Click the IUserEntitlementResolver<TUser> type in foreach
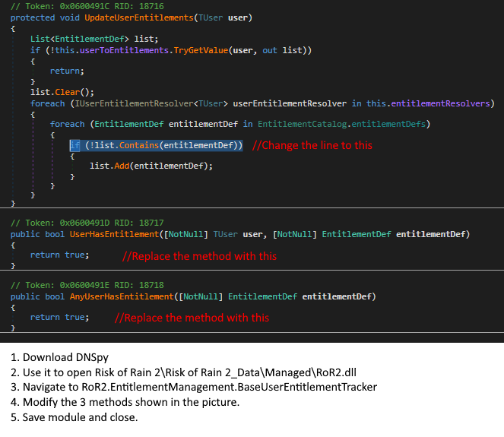The height and width of the screenshot is (437, 504). (x=151, y=104)
